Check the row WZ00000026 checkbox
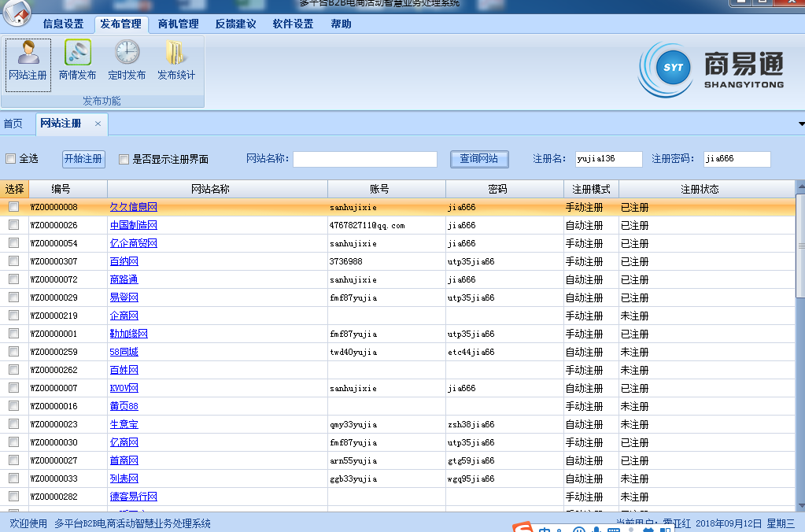Image resolution: width=805 pixels, height=532 pixels. [x=14, y=225]
